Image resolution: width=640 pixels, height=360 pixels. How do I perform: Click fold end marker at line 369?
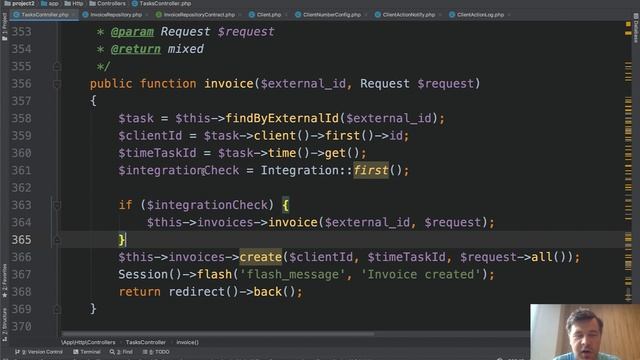pyautogui.click(x=57, y=309)
